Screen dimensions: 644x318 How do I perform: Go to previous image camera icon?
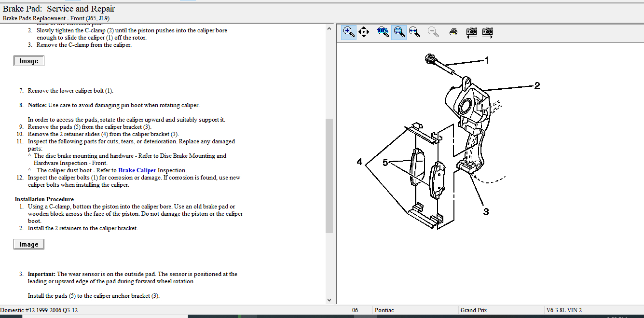tap(471, 32)
